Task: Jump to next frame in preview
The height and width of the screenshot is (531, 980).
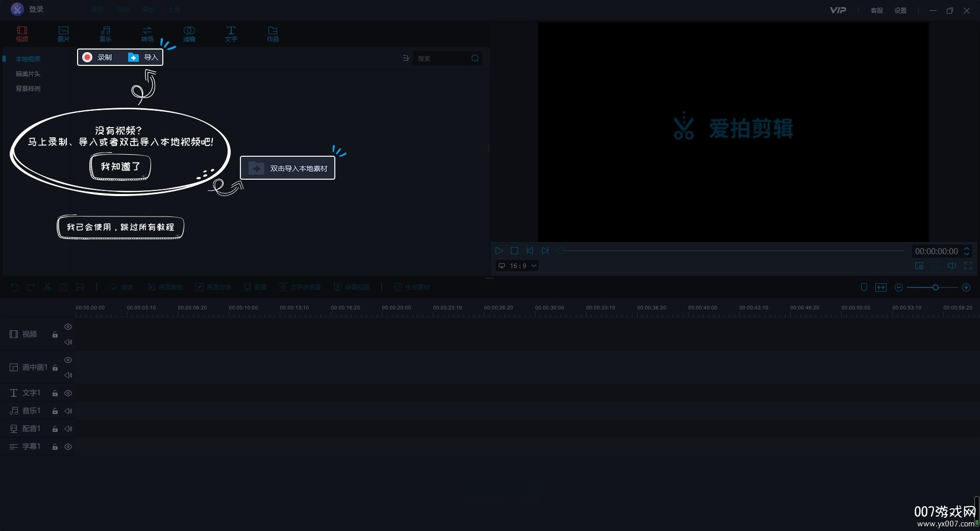Action: click(545, 251)
